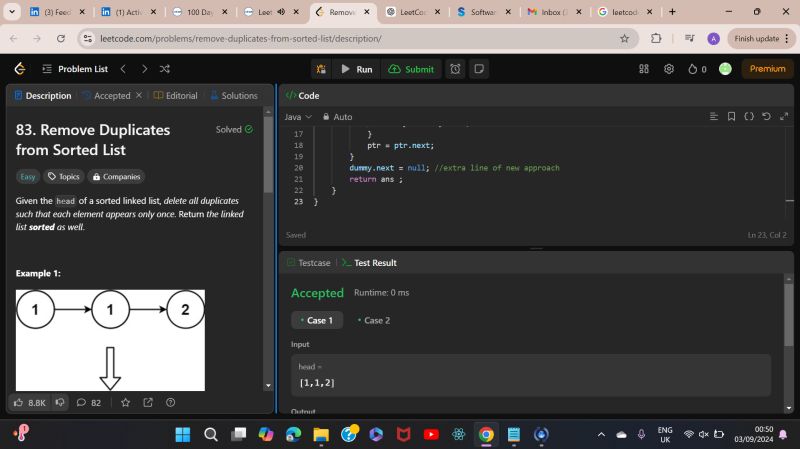800x449 pixels.
Task: Close the Accepted tab
Action: point(139,95)
